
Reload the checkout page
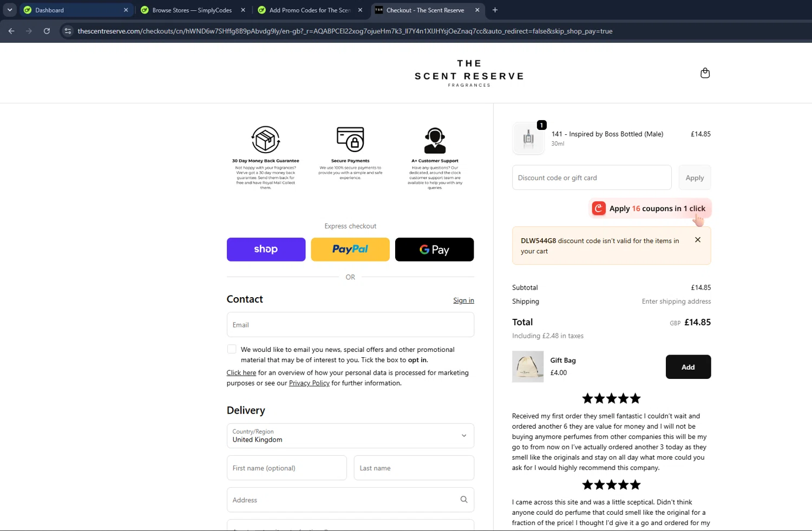47,31
